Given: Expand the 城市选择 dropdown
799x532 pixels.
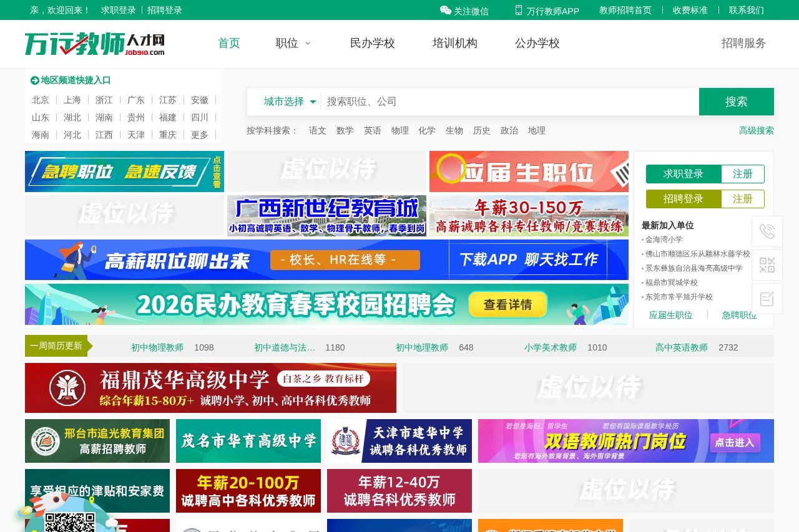Looking at the screenshot, I should [290, 102].
